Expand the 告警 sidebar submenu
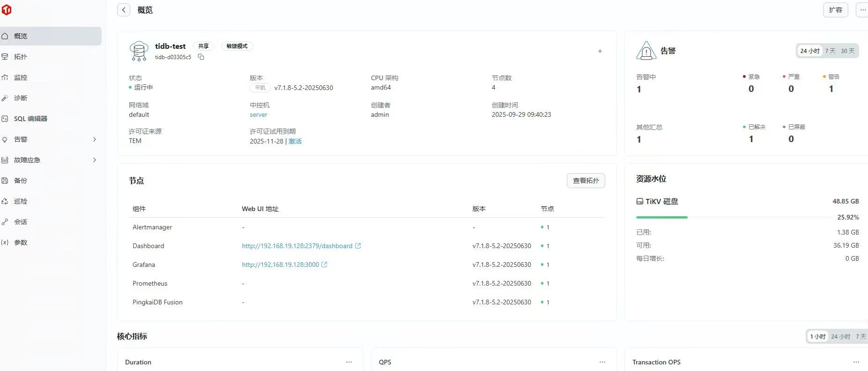Image resolution: width=868 pixels, height=371 pixels. 94,139
